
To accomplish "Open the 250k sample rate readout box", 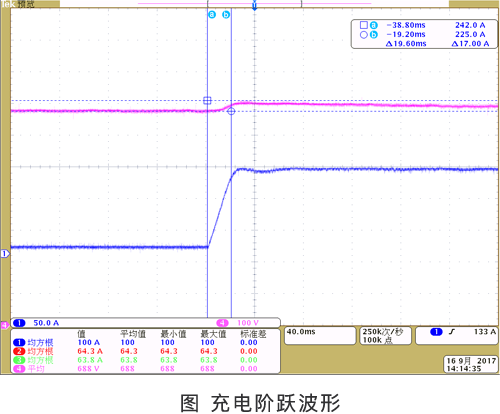I will [x=385, y=335].
